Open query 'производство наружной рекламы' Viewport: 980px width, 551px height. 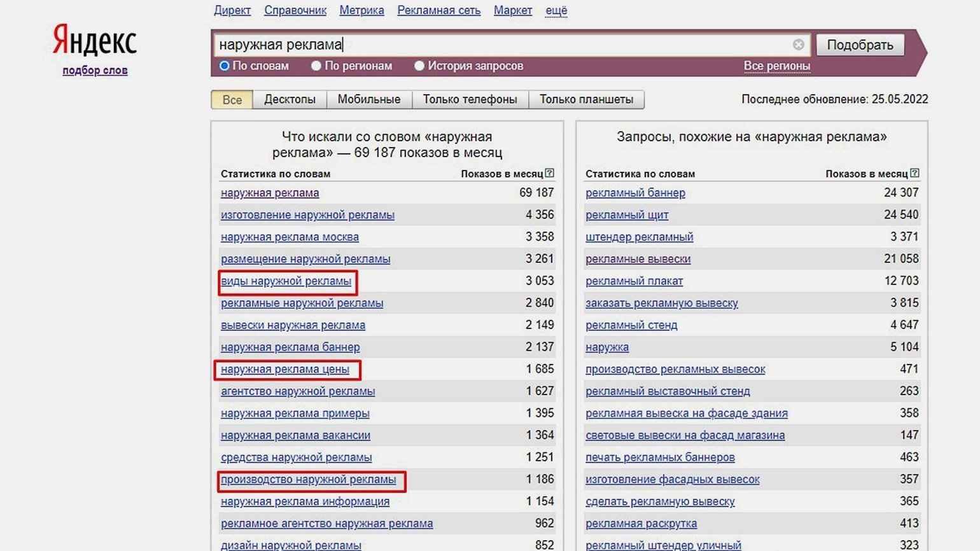pyautogui.click(x=308, y=480)
